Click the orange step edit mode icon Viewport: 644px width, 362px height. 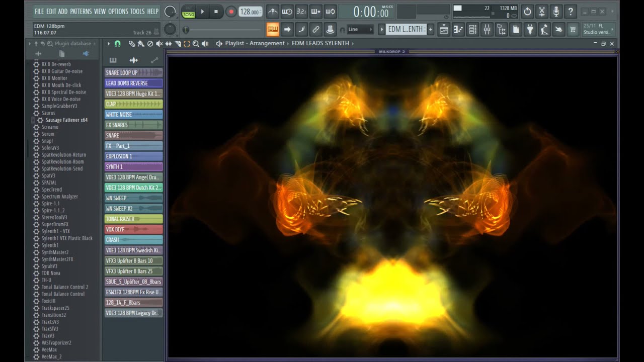[x=273, y=29]
